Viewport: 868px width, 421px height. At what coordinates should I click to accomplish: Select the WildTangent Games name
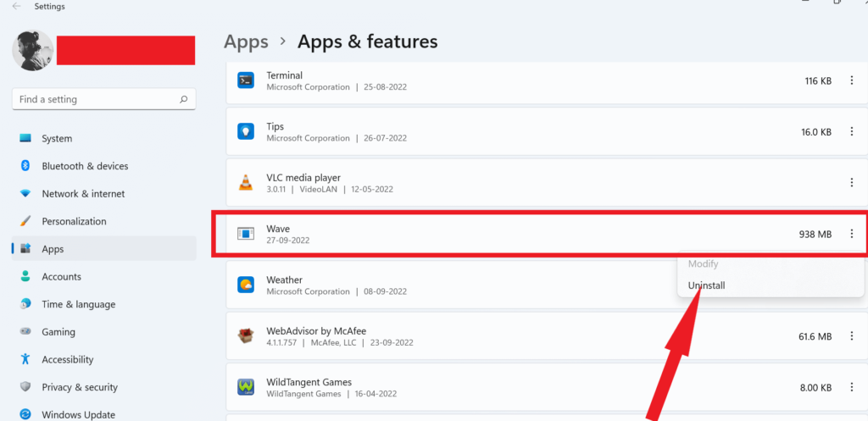309,382
